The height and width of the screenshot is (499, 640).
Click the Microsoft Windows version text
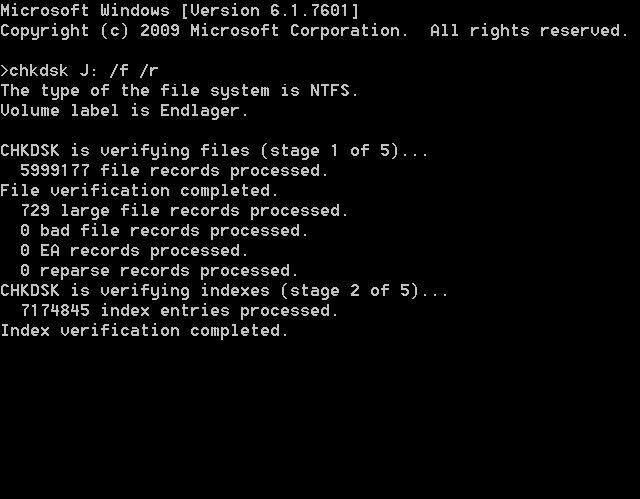coord(180,11)
